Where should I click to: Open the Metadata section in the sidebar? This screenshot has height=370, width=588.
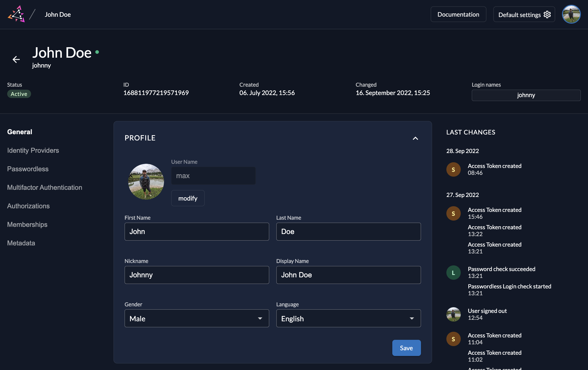21,243
